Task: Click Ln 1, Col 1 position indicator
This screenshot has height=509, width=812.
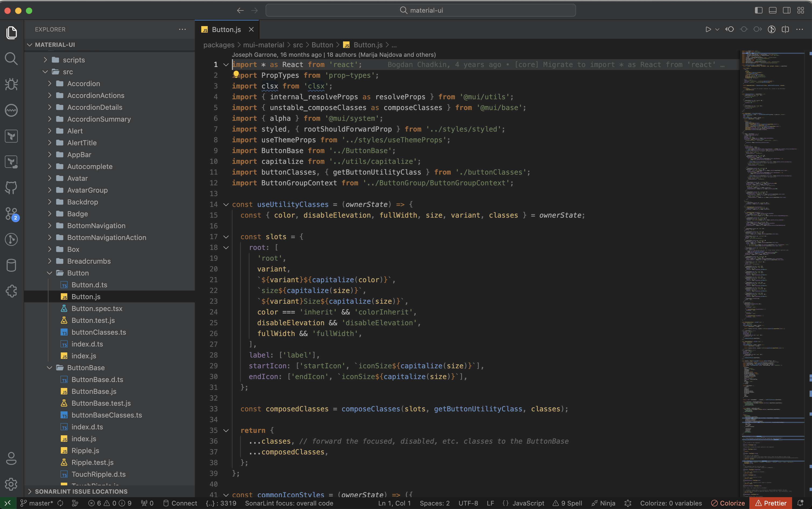Action: (394, 503)
